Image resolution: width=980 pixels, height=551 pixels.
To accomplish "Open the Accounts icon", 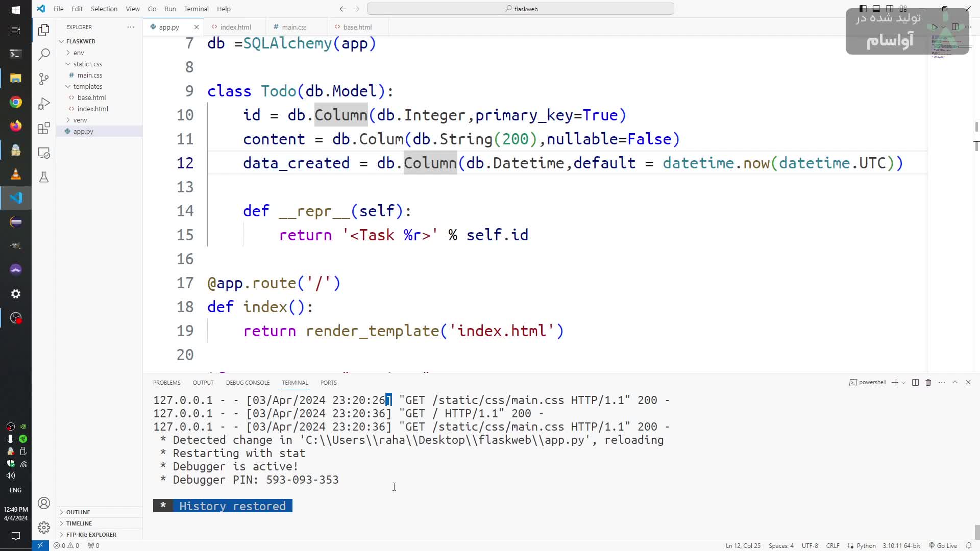I will click(44, 503).
